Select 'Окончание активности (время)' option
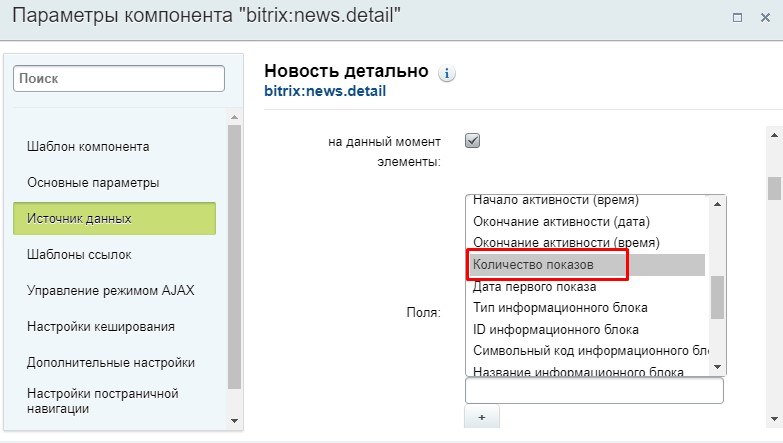This screenshot has width=783, height=443. tap(586, 243)
